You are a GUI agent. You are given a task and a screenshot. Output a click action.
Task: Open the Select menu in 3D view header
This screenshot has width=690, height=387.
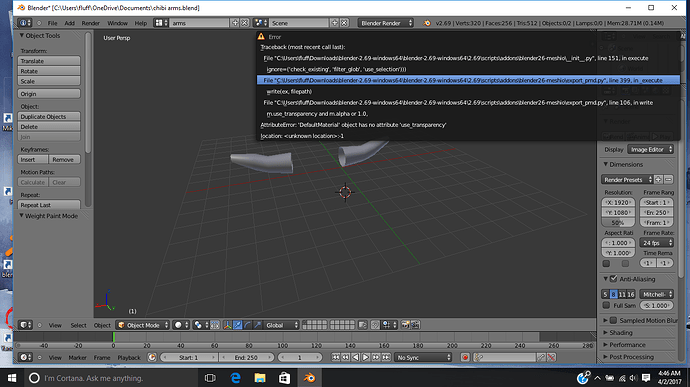coord(78,325)
